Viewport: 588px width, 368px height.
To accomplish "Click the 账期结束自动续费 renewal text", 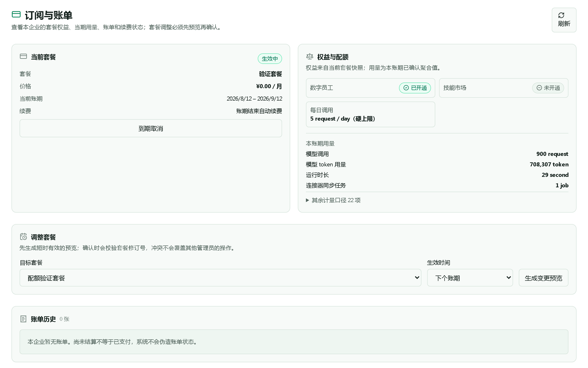I will (x=259, y=111).
